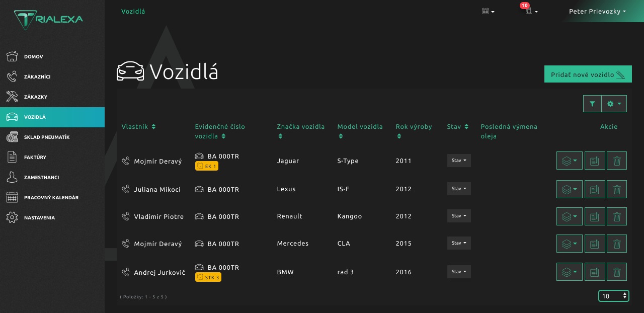Sort by Evidenčné číslo vozidla

click(220, 131)
